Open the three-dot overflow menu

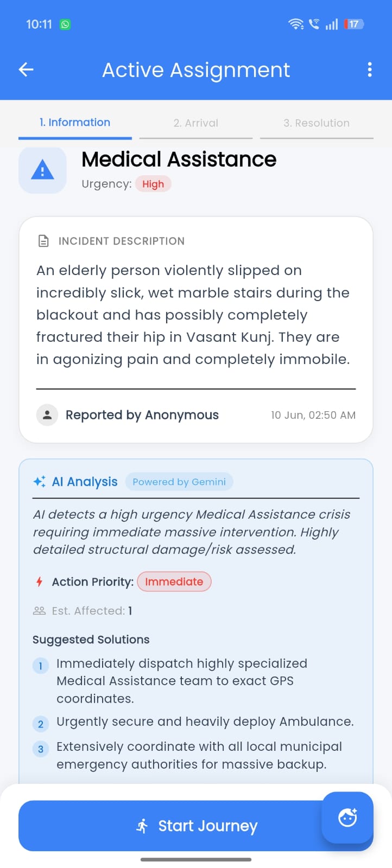370,69
